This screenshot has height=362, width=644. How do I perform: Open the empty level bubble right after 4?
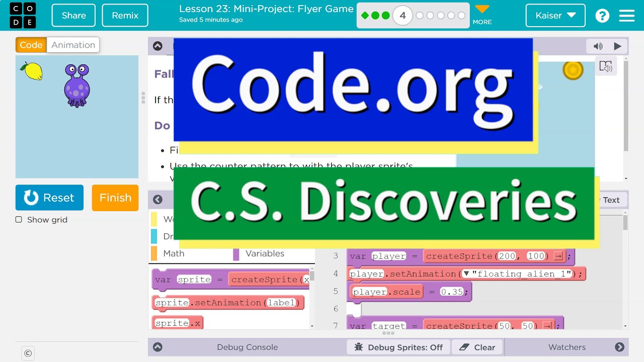click(x=420, y=16)
